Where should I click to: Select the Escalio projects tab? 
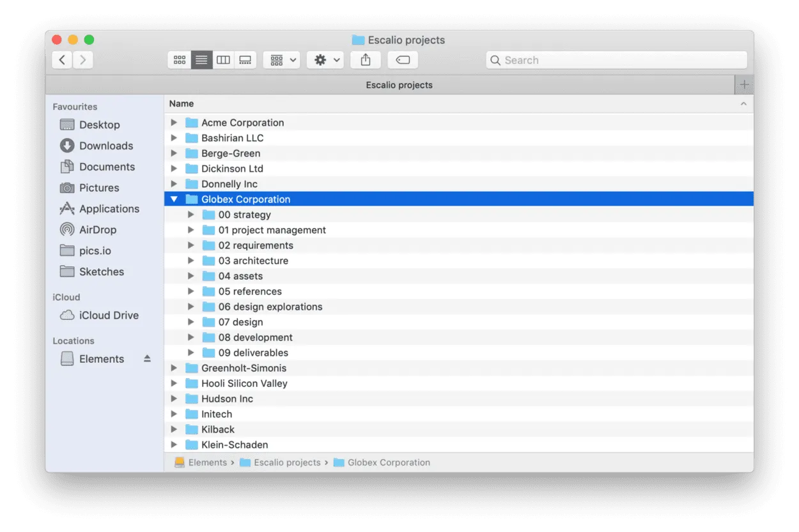click(399, 84)
